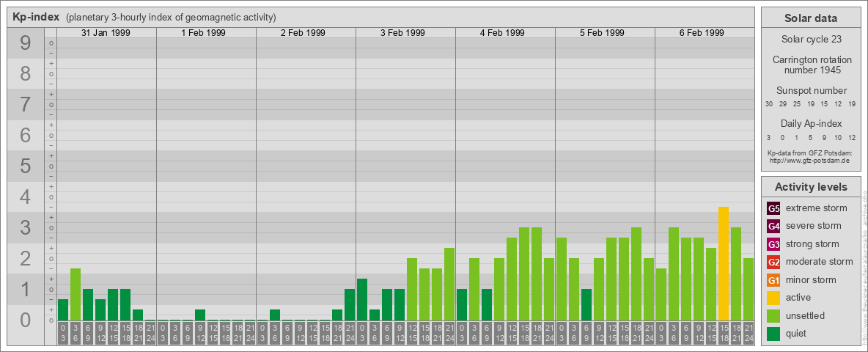Click the 18-21 bar on 5 Feb 1999

point(636,274)
